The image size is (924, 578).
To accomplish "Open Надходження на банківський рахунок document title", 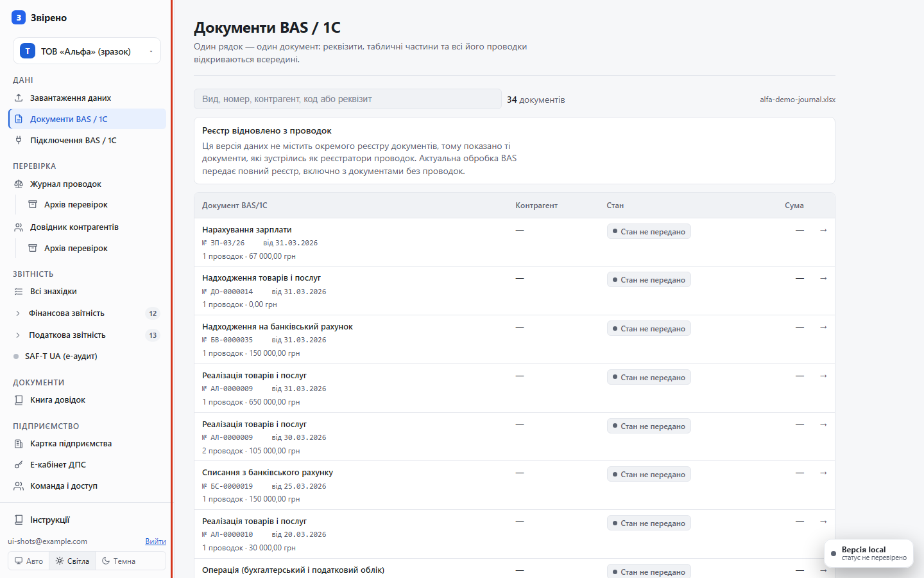I will (277, 327).
